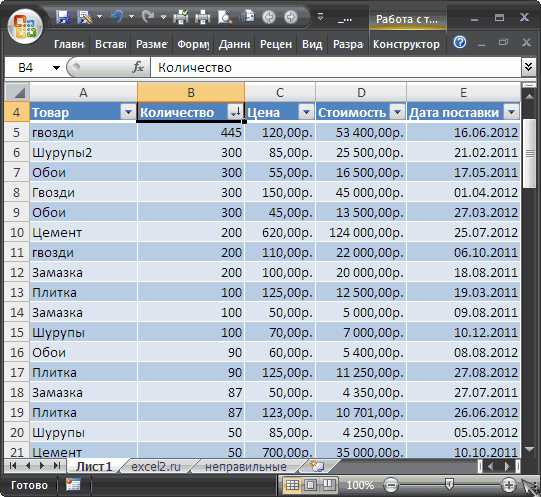The width and height of the screenshot is (541, 497).
Task: Click the insert function fx icon
Action: click(x=138, y=67)
